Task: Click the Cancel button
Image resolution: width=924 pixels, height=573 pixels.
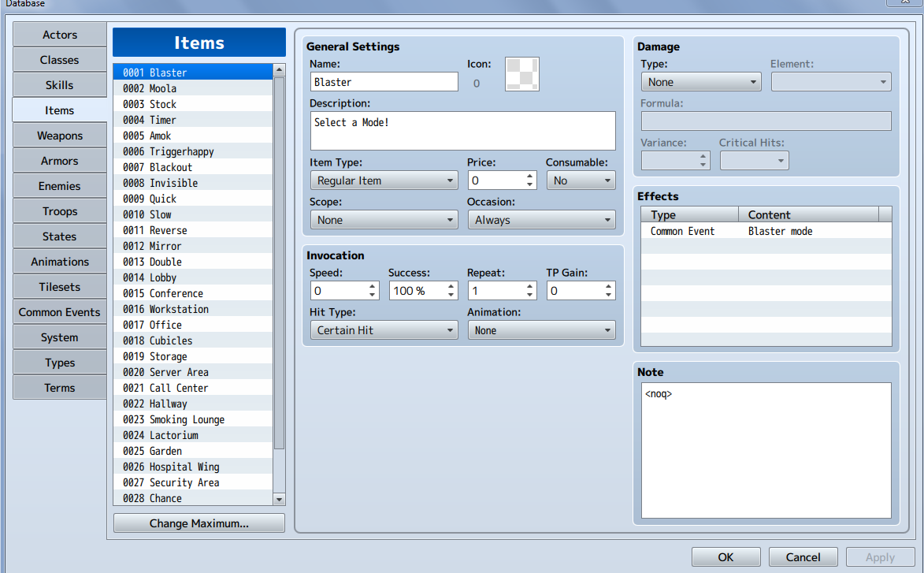Action: tap(803, 557)
